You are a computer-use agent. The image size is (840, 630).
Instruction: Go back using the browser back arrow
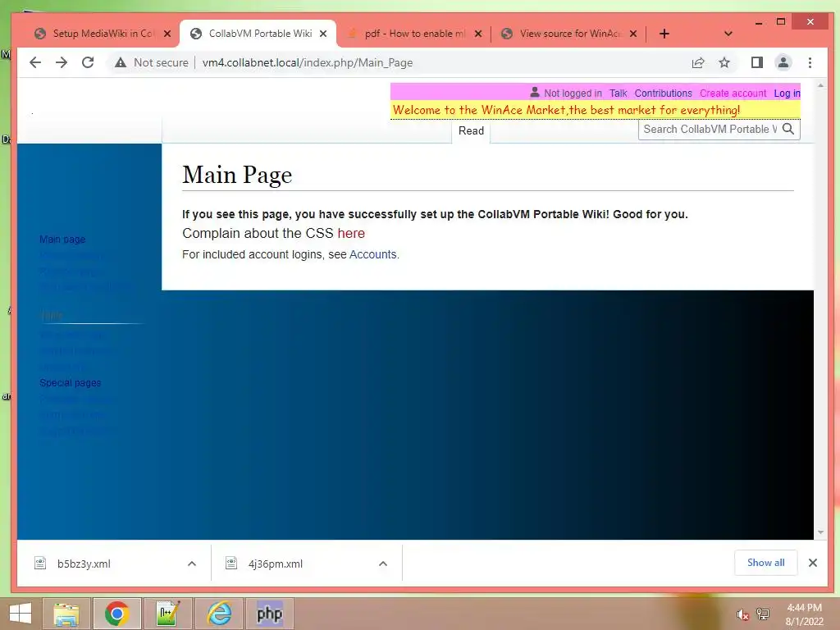click(x=35, y=62)
